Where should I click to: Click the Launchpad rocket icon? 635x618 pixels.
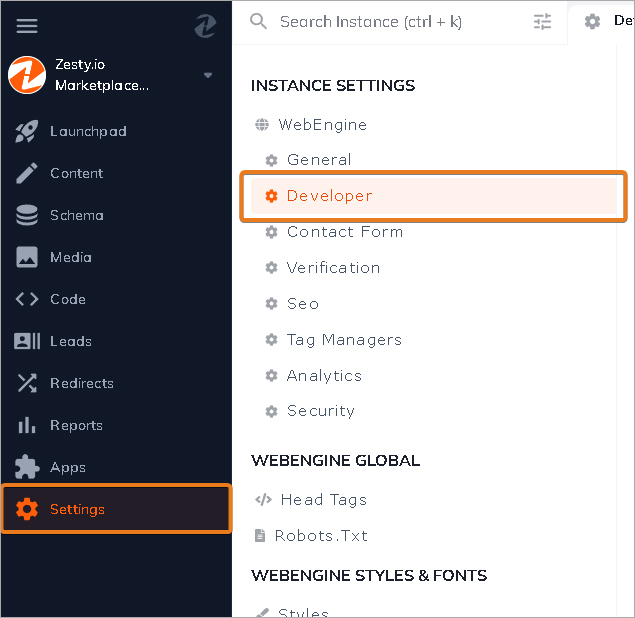[27, 131]
